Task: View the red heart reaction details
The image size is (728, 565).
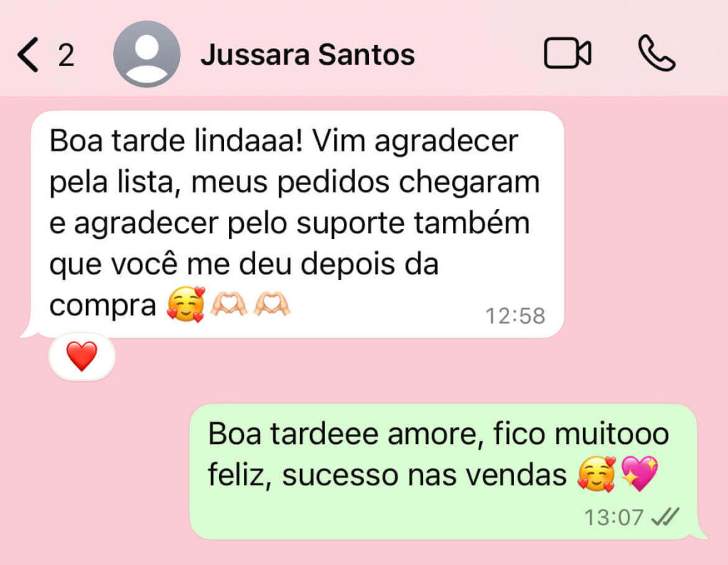Action: [x=82, y=357]
